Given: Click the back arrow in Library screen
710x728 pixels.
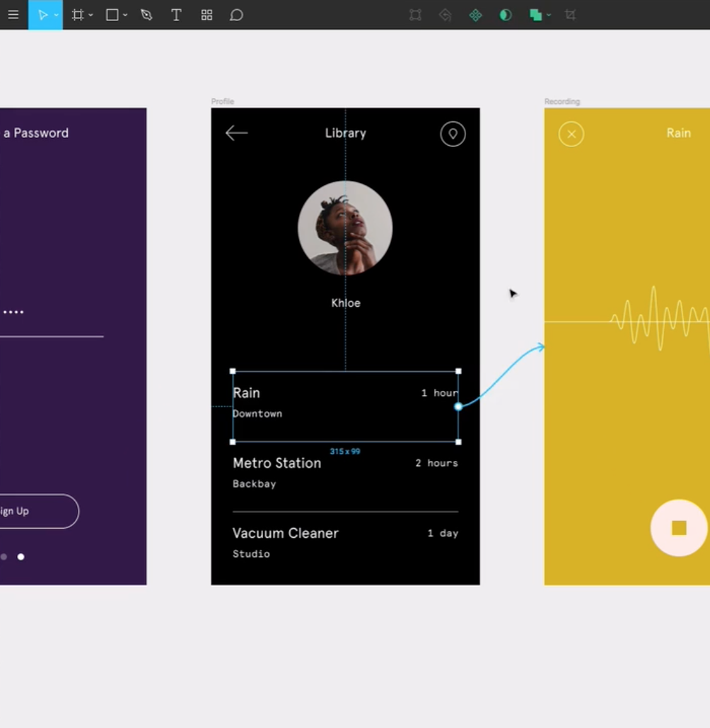Looking at the screenshot, I should point(236,133).
